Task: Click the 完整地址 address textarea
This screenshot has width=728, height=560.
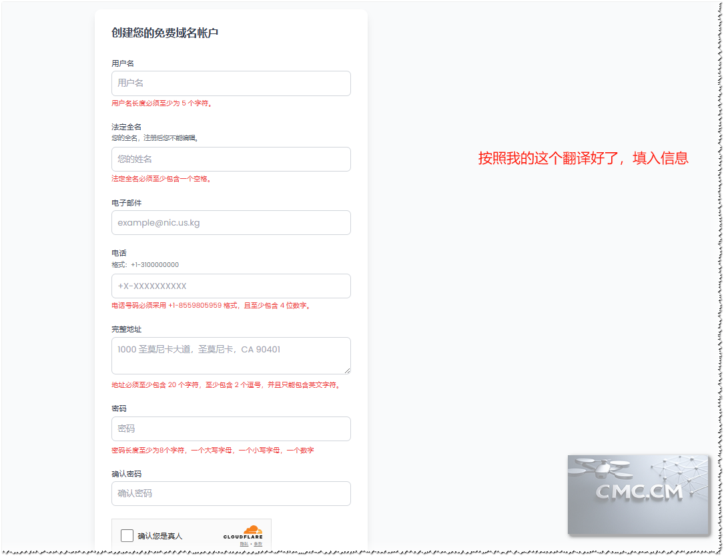Action: click(231, 356)
